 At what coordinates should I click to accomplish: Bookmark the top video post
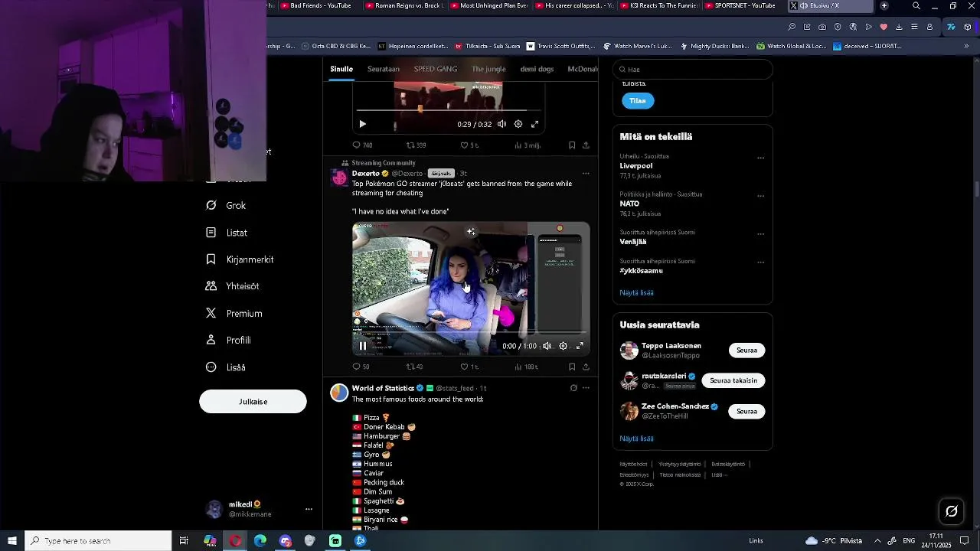(x=572, y=145)
